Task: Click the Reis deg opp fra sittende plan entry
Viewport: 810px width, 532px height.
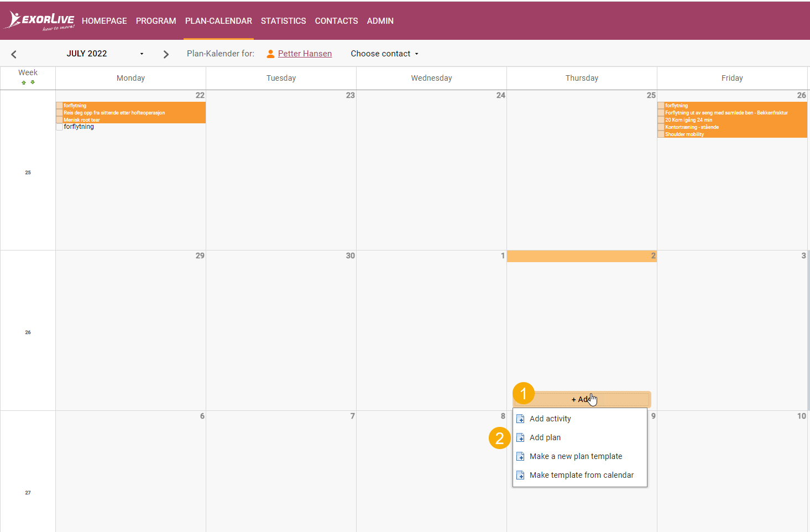Action: pos(130,113)
